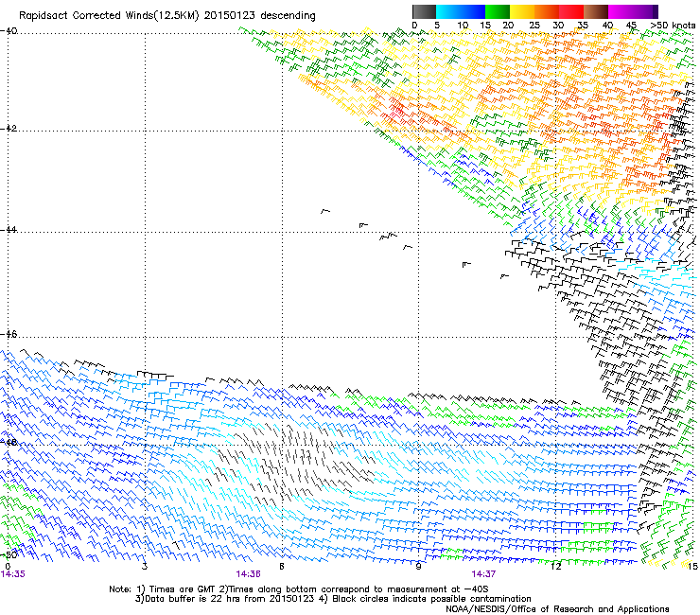Click the '15' longitude axis label
700x615 pixels.
point(692,567)
